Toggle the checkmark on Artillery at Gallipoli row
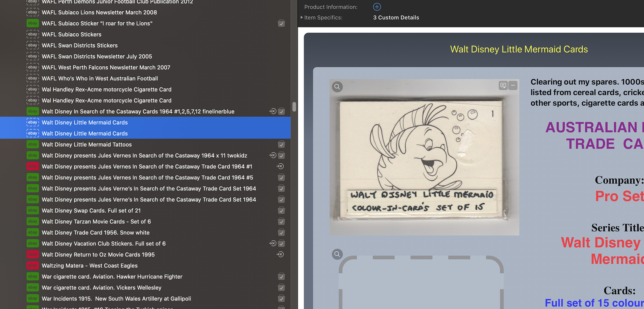 (281, 299)
